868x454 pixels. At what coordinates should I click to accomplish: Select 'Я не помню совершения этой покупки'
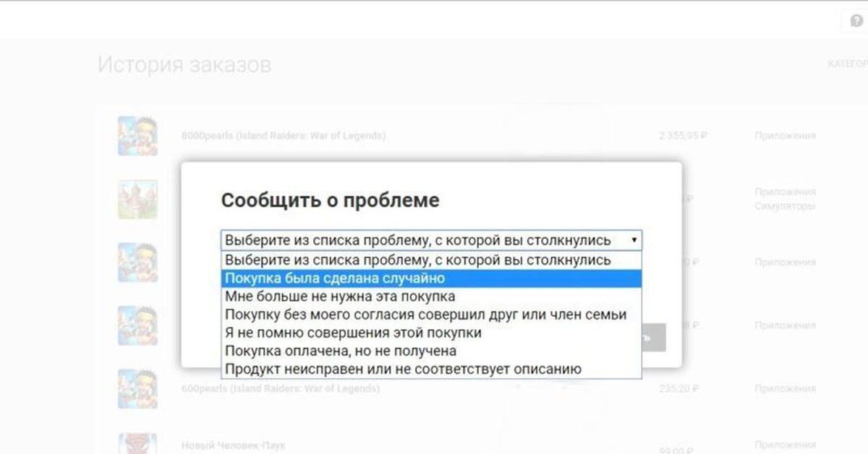click(431, 333)
